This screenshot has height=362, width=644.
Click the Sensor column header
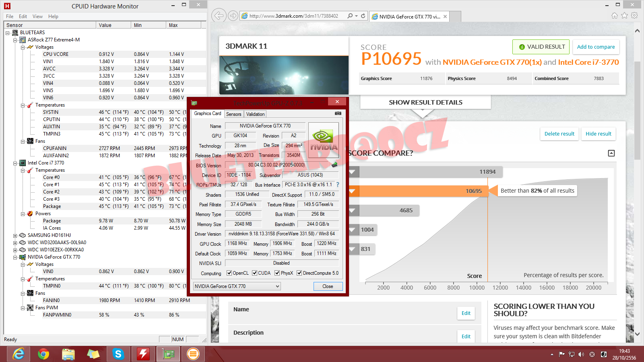[x=50, y=25]
